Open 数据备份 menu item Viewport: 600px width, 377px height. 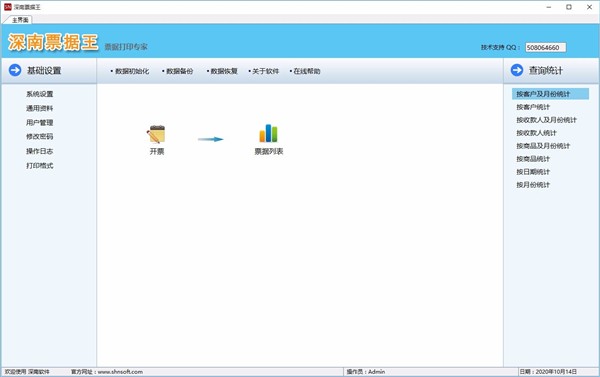tap(178, 71)
